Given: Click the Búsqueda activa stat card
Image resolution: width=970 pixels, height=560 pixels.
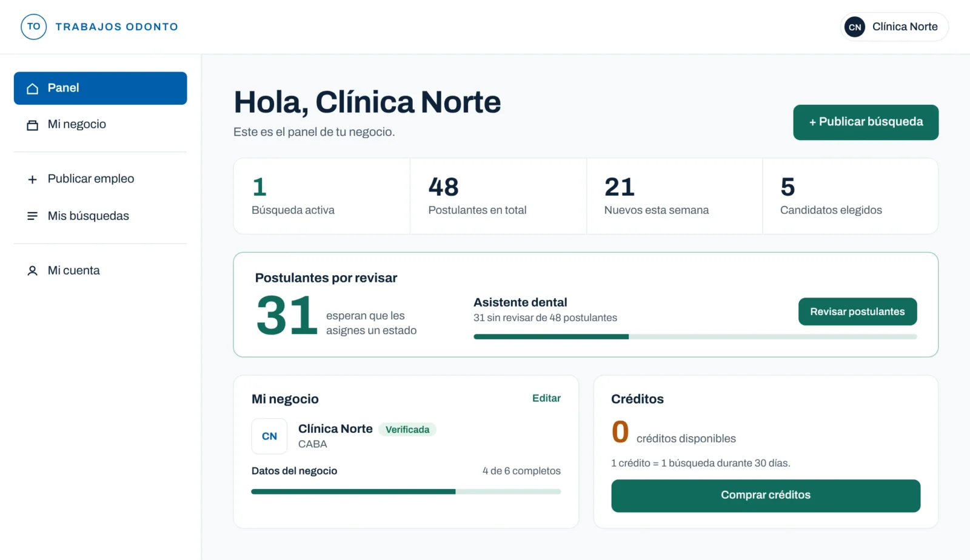Looking at the screenshot, I should pyautogui.click(x=322, y=196).
